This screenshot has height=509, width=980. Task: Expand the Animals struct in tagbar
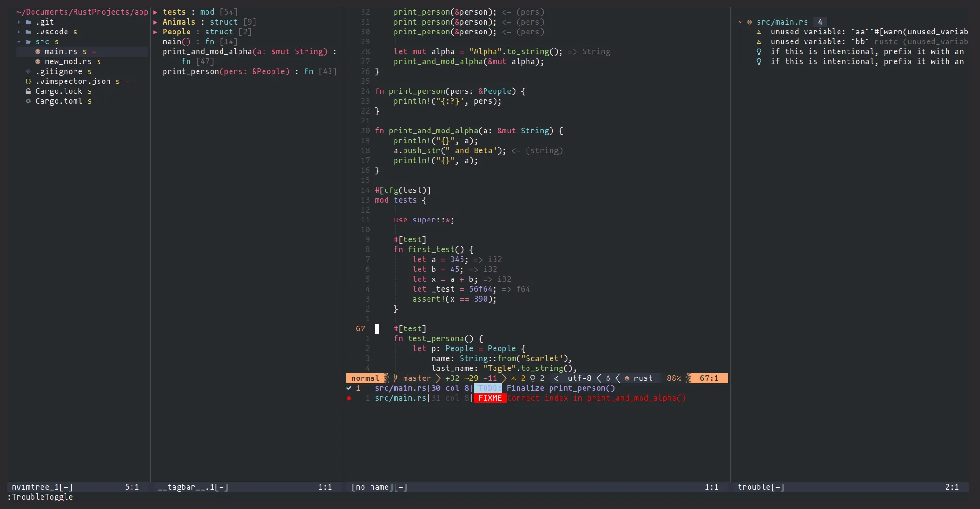(155, 22)
